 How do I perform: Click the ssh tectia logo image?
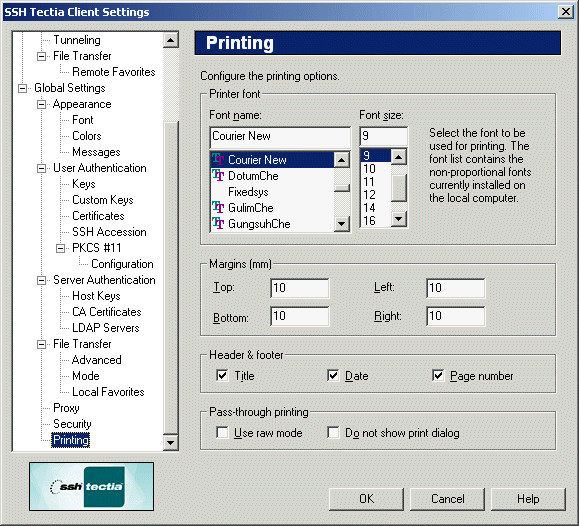pos(92,486)
